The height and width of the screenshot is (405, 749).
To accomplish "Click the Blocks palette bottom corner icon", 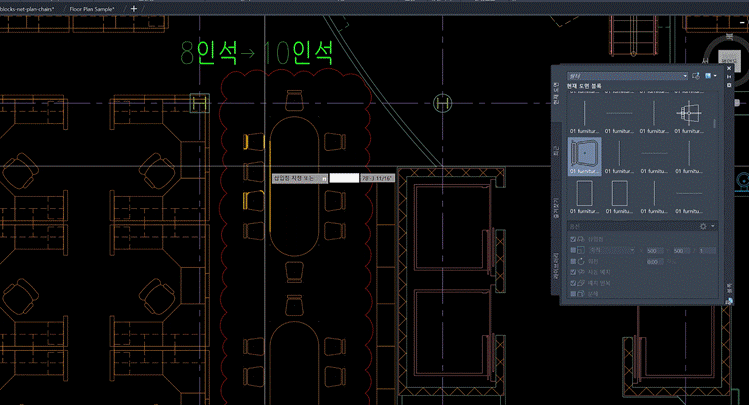I will [x=729, y=301].
